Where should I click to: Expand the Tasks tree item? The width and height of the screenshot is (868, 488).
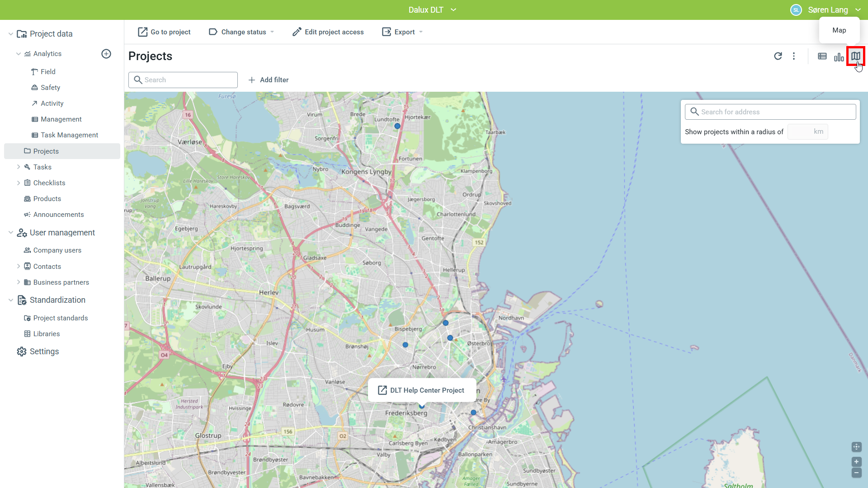coord(19,167)
